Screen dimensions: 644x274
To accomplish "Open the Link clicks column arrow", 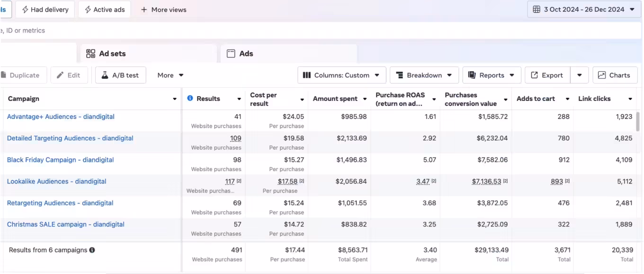I will [630, 99].
